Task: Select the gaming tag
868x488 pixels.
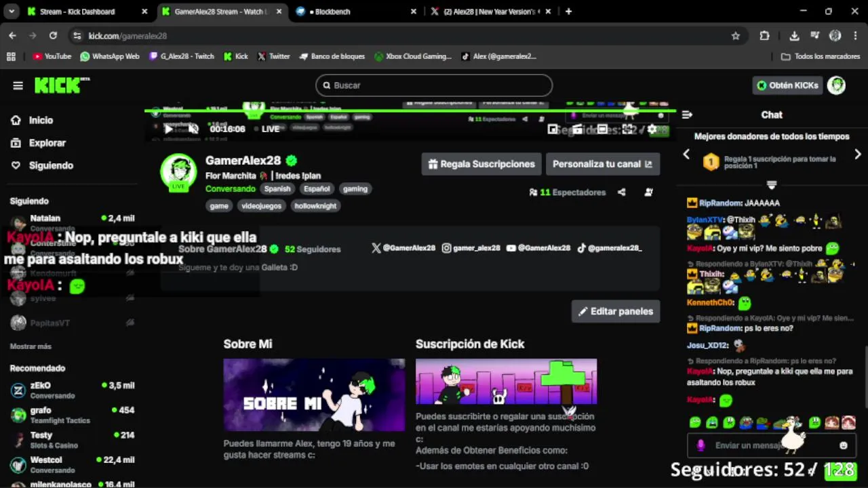Action: [355, 189]
